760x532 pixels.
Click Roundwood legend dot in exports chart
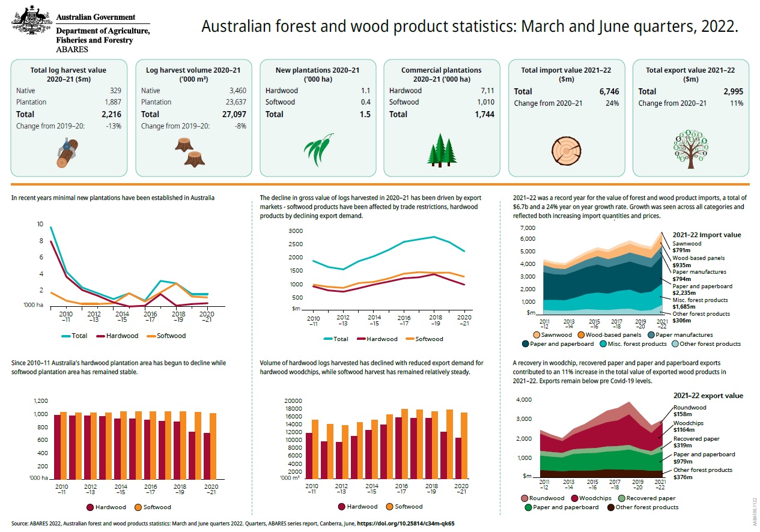[x=524, y=498]
